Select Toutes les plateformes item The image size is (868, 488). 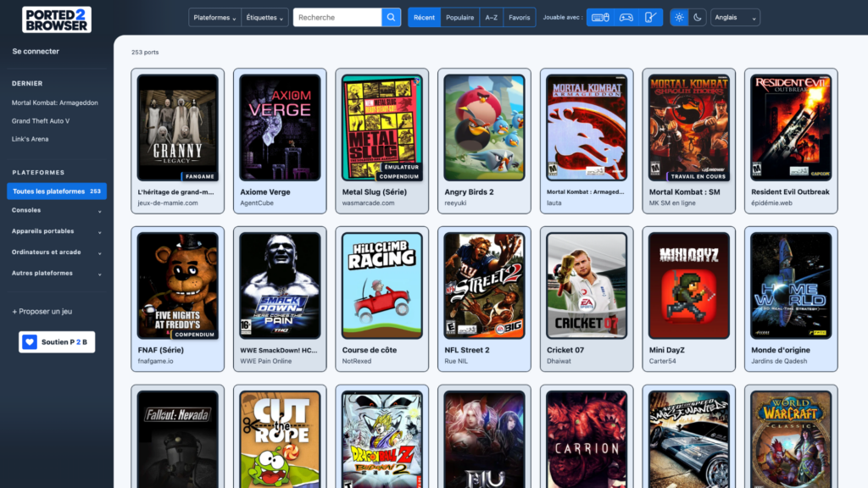coord(57,191)
